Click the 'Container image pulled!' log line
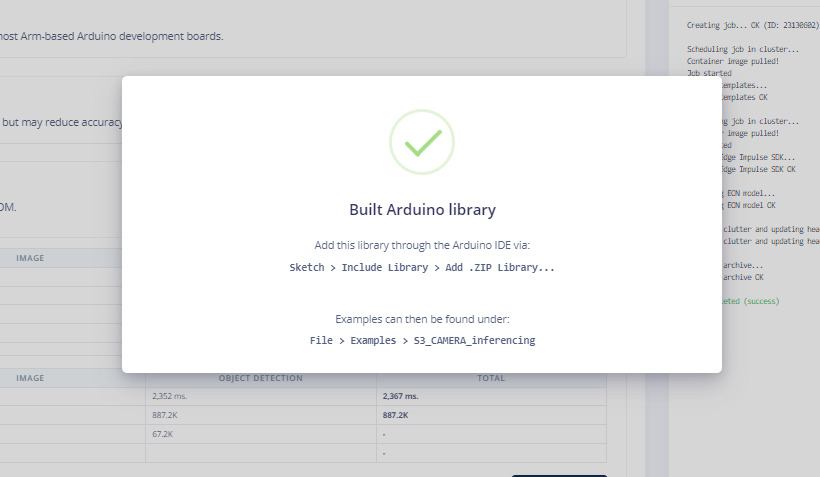The height and width of the screenshot is (477, 820). point(735,61)
